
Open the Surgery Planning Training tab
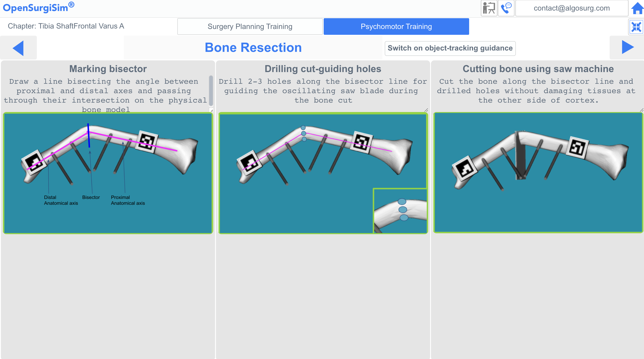pos(250,26)
